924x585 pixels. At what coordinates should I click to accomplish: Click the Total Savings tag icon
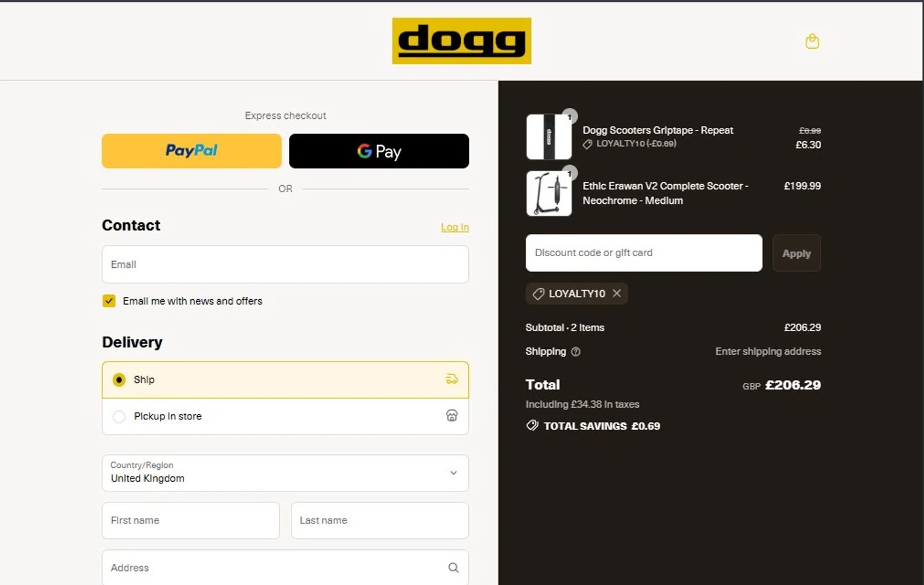532,426
